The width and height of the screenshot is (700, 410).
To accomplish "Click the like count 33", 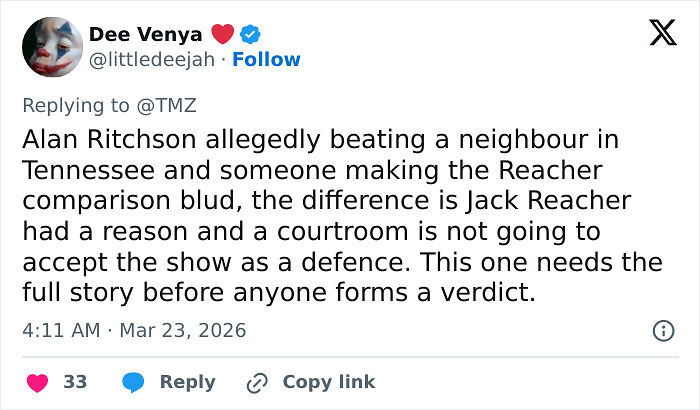I will [x=75, y=382].
